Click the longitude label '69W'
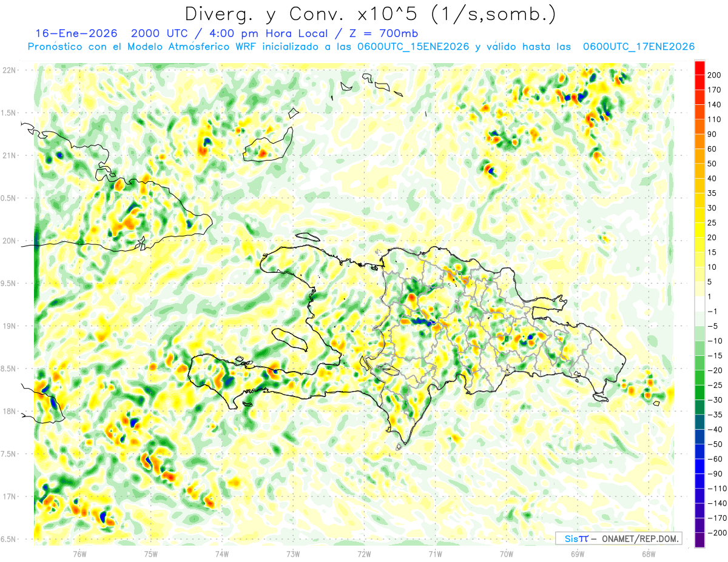Image resolution: width=728 pixels, height=562 pixels. (x=578, y=554)
